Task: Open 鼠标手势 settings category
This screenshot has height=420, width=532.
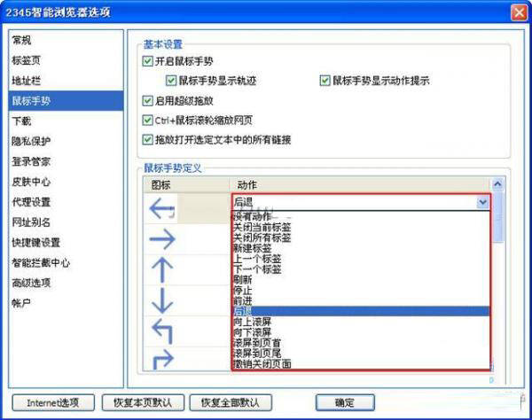Action: click(x=66, y=101)
